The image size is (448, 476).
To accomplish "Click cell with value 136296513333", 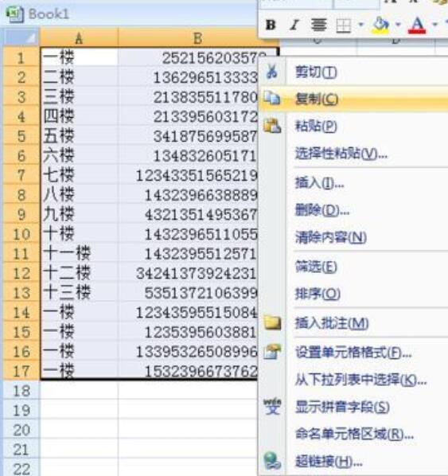I will pos(188,77).
